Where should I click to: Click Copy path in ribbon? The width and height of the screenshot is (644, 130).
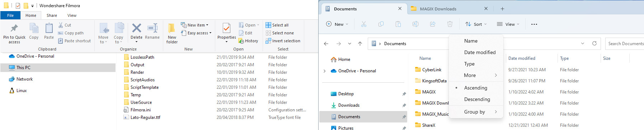point(71,33)
